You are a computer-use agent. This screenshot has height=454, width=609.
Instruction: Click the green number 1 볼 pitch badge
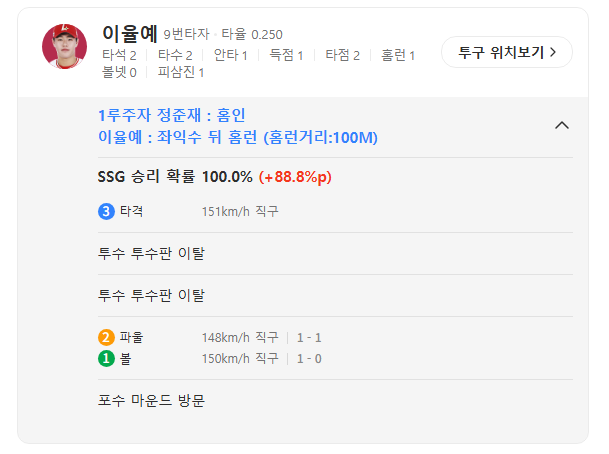106,358
